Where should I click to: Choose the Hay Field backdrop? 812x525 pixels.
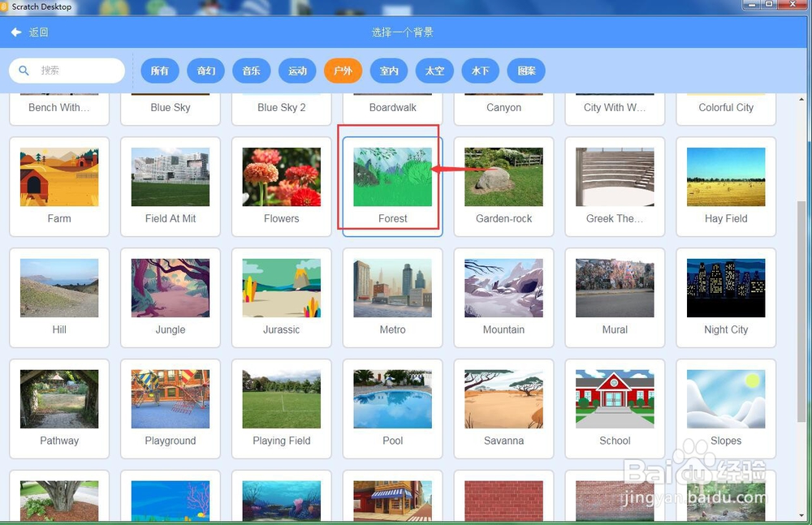coord(726,187)
